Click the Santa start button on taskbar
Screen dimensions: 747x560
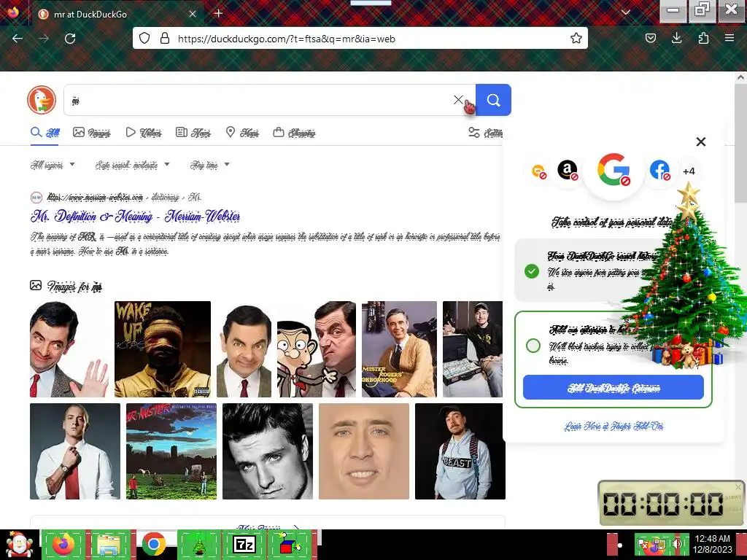tap(19, 545)
